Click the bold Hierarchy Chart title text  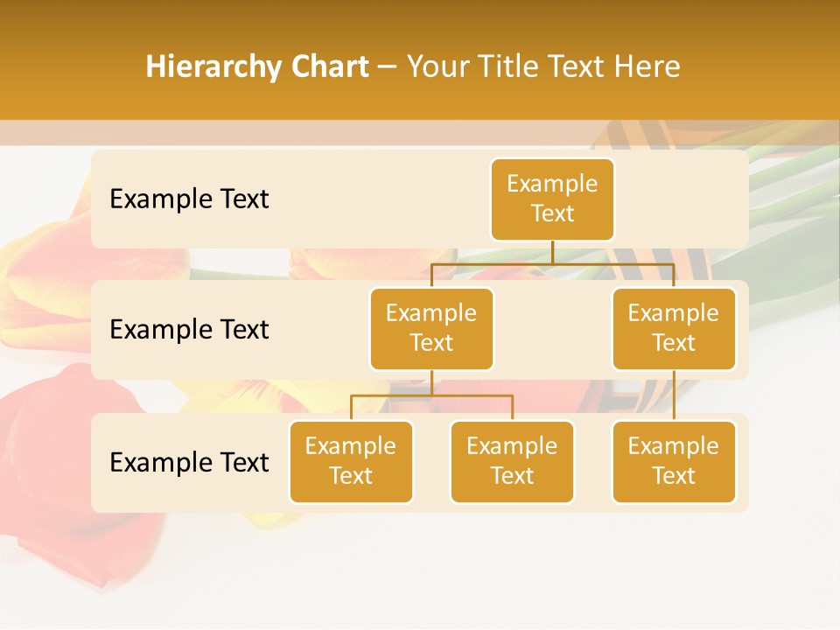[257, 66]
